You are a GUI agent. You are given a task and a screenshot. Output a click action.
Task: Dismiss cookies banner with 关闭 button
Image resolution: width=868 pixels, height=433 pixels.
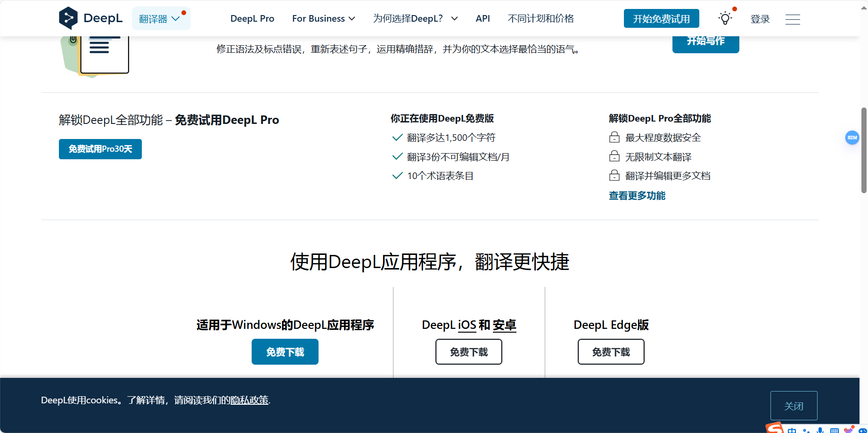(x=794, y=405)
